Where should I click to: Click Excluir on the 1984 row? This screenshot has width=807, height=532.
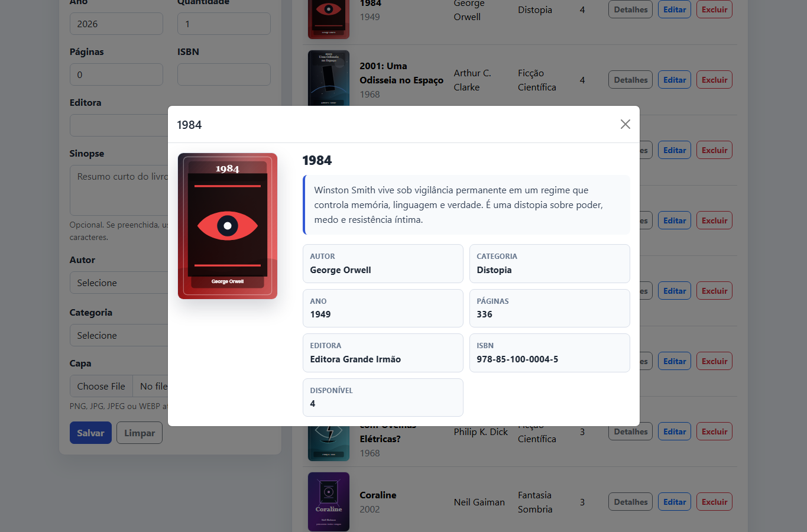tap(714, 9)
